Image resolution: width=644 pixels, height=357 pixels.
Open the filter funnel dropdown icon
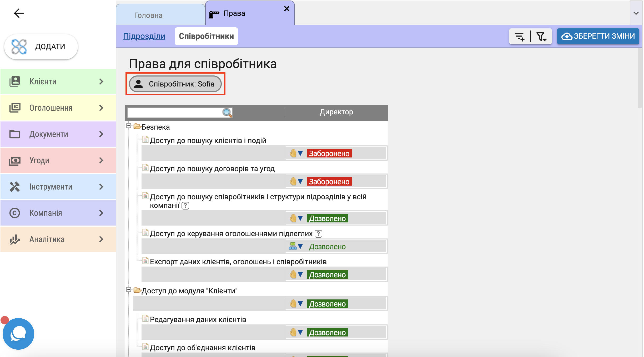(x=541, y=37)
